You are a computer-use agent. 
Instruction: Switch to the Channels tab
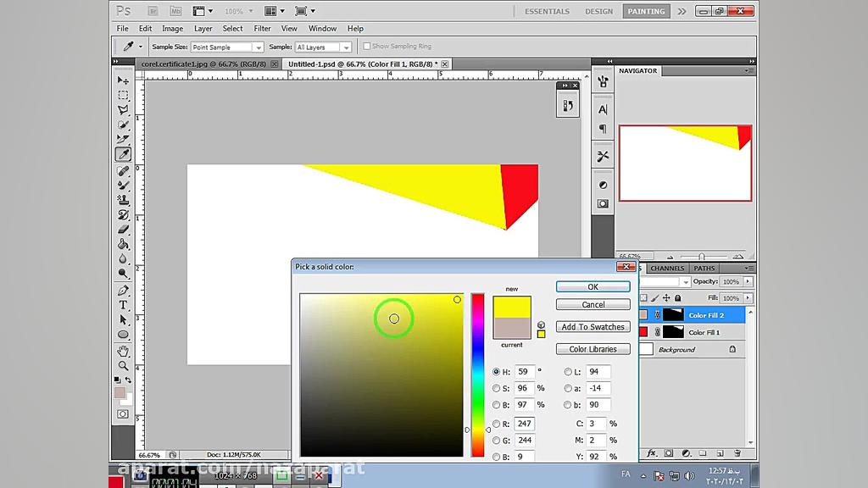pyautogui.click(x=667, y=269)
